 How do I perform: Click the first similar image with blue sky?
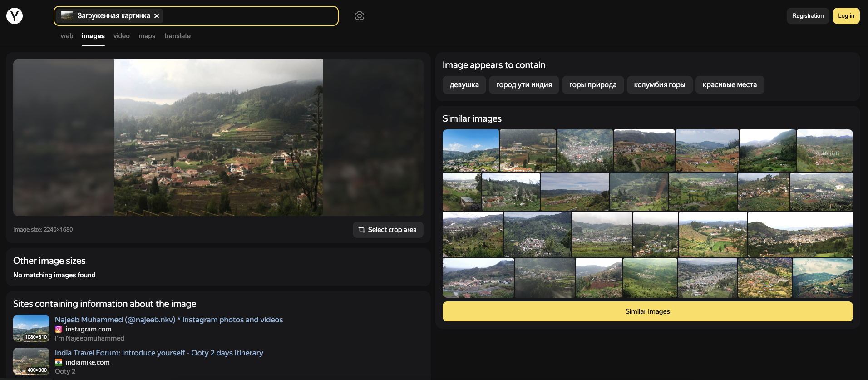(x=470, y=150)
